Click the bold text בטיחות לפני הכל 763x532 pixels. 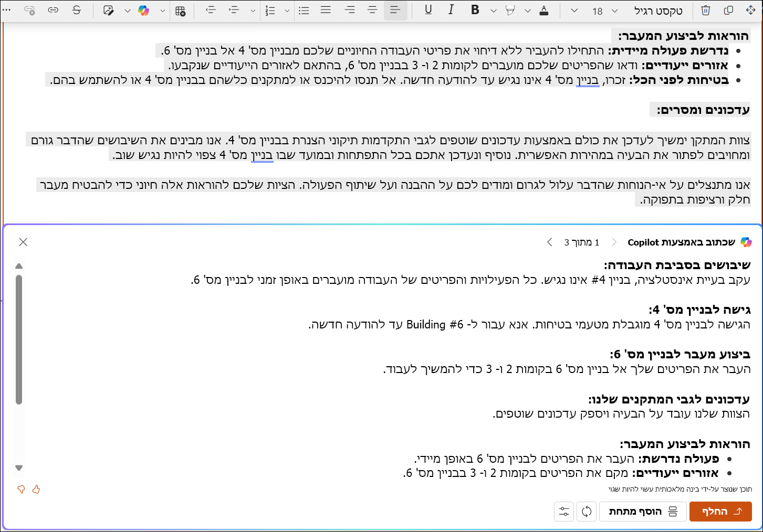point(679,80)
